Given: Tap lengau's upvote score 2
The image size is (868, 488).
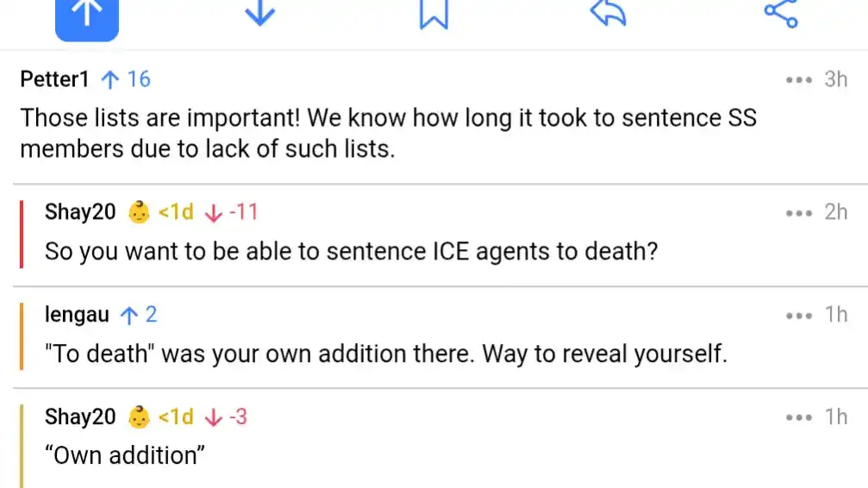Looking at the screenshot, I should 139,315.
